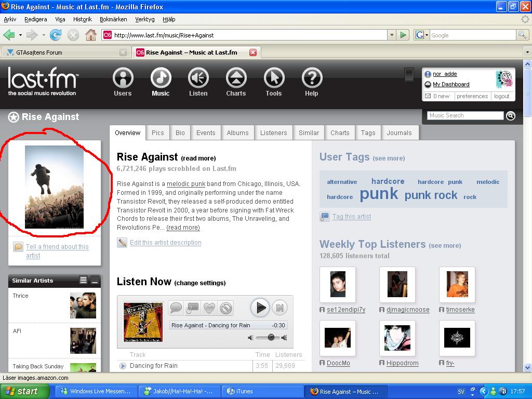The image size is (532, 399).
Task: Switch to the Albums tab
Action: click(x=237, y=132)
